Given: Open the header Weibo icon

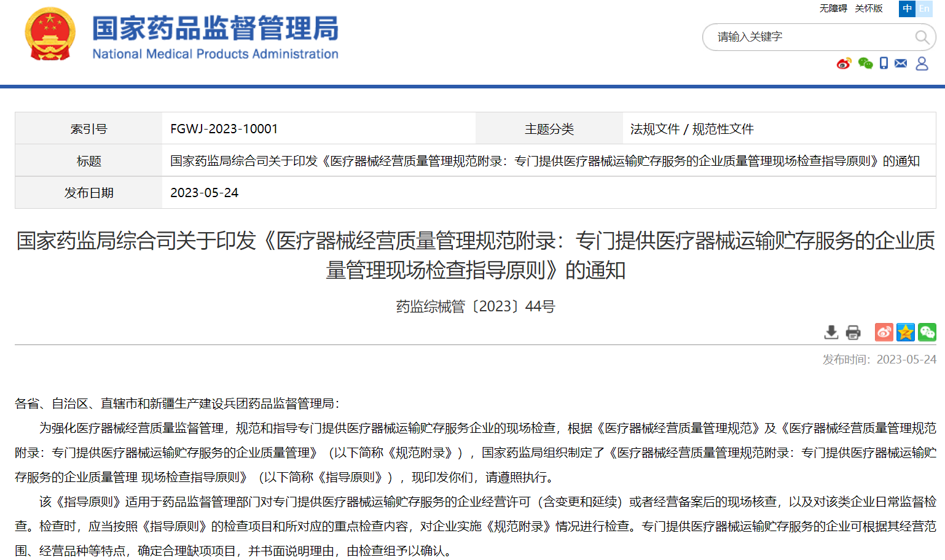Looking at the screenshot, I should click(844, 63).
